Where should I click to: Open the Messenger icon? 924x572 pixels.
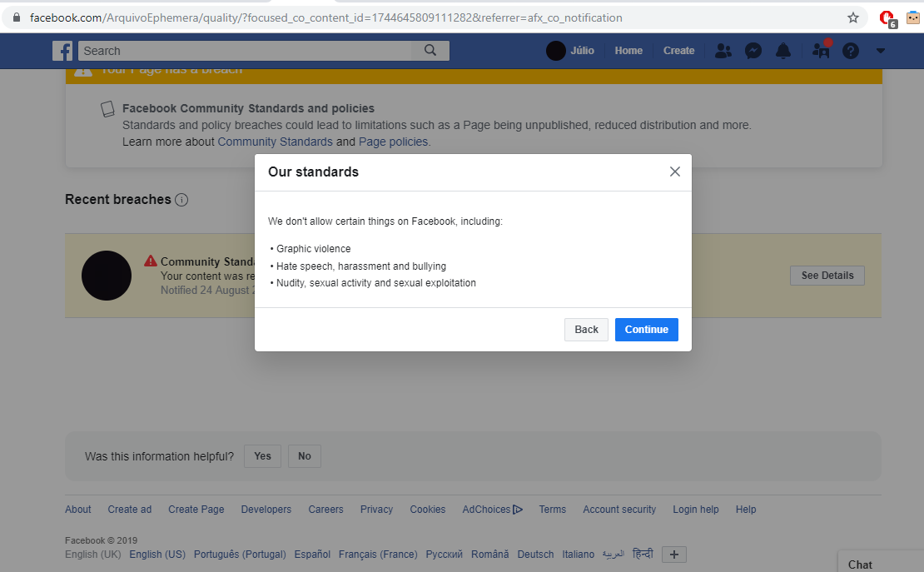753,51
